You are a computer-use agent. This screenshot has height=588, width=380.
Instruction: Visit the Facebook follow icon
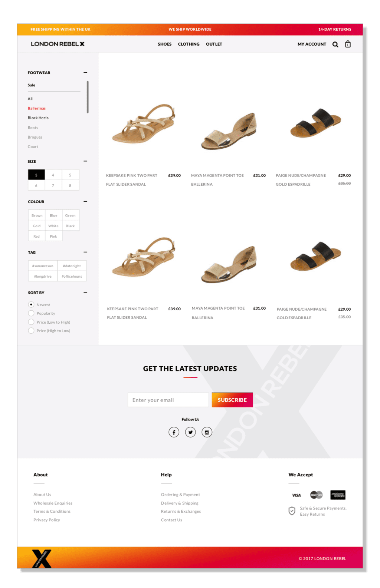point(174,432)
